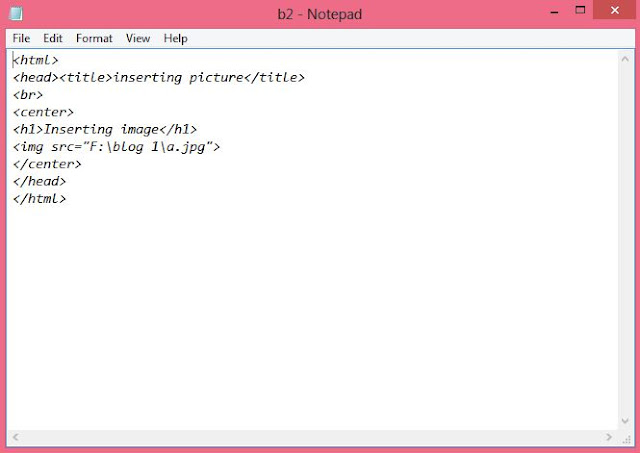The height and width of the screenshot is (453, 640).
Task: Maximize the b2 Notepad window
Action: [x=580, y=10]
